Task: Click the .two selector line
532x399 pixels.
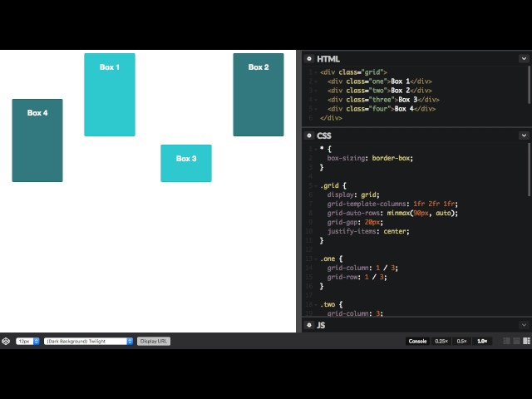Action: (x=331, y=305)
